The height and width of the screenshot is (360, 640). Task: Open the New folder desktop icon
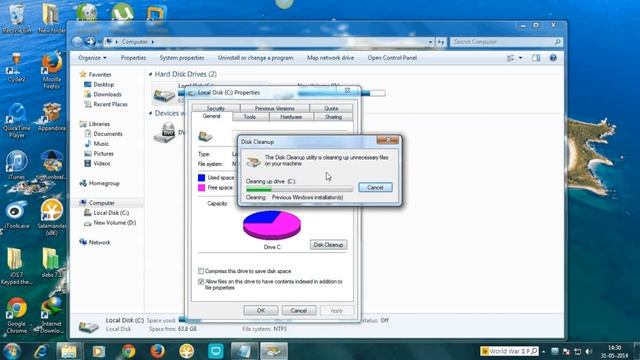pyautogui.click(x=51, y=18)
